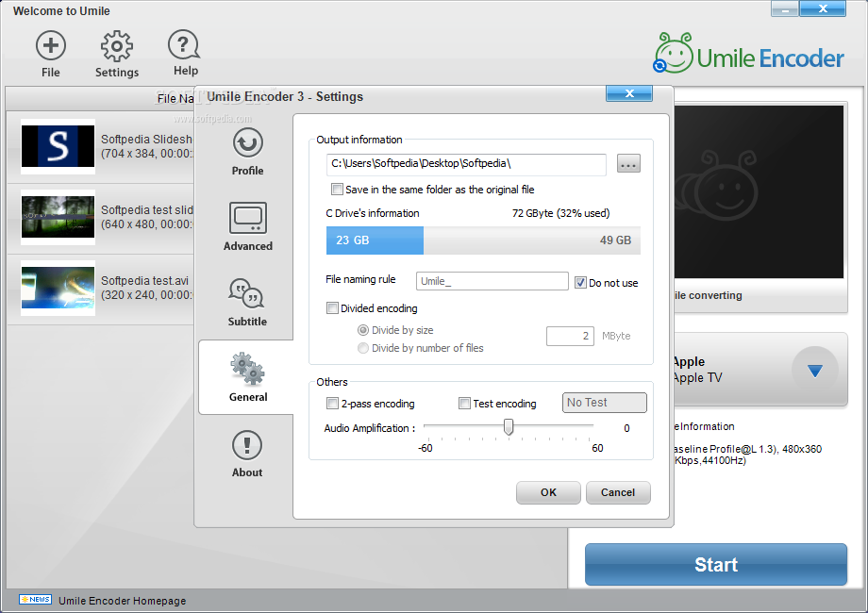Select Divide by size radio option
The image size is (868, 613).
[x=363, y=330]
